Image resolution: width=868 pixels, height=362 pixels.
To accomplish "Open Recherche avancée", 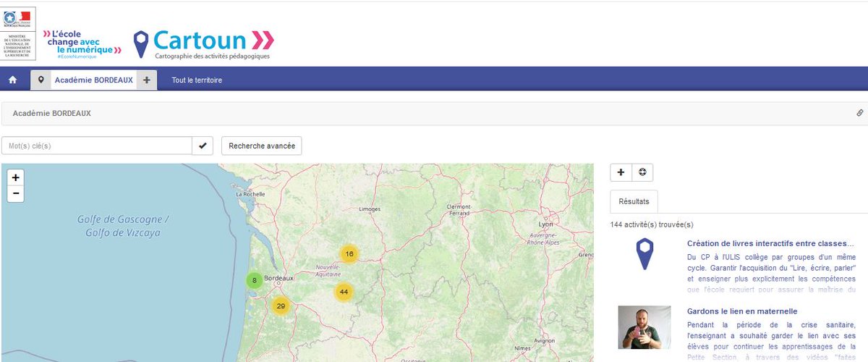I will coord(262,146).
